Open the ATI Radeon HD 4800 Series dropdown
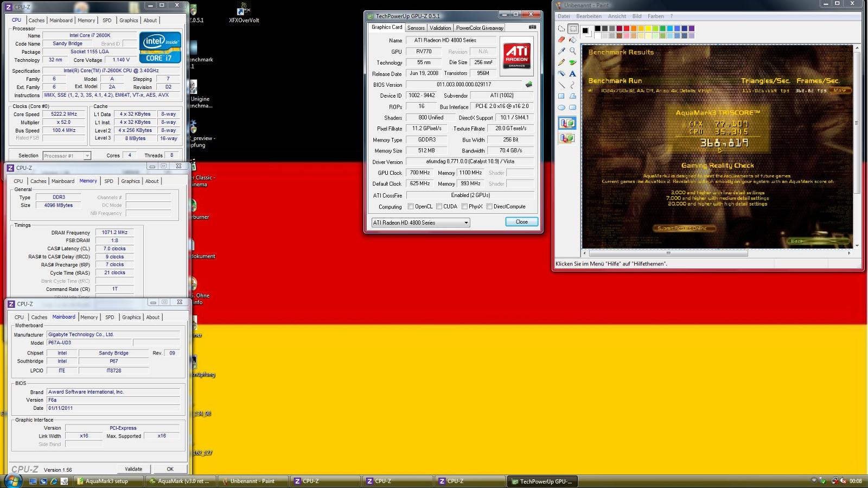The width and height of the screenshot is (868, 488). click(420, 223)
